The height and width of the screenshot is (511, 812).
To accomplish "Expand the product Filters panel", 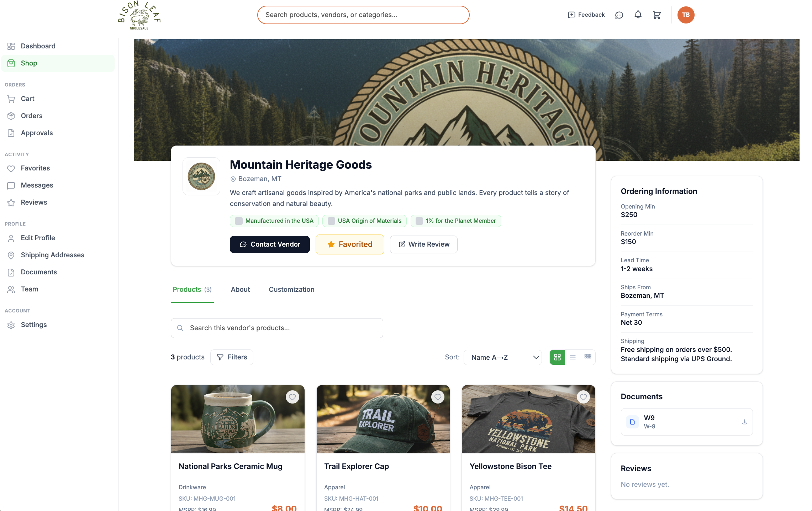I will click(x=232, y=357).
